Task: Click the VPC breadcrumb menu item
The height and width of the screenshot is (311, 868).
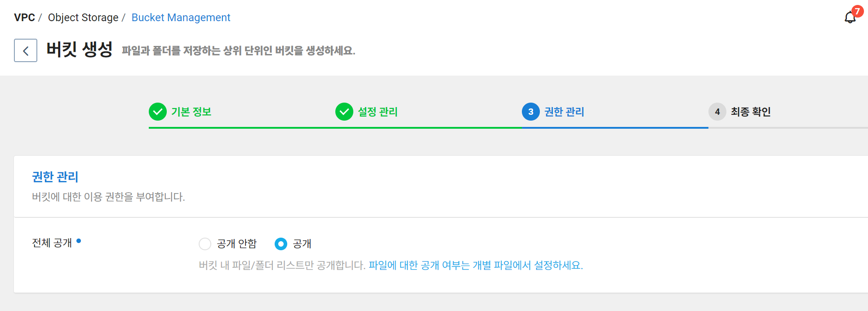Action: click(25, 18)
